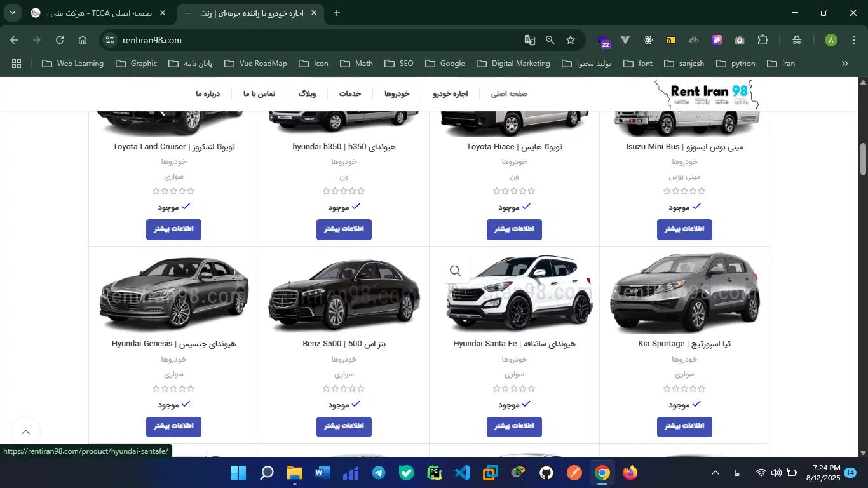
Task: Open the bookmarks apps grid icon
Action: (x=17, y=64)
